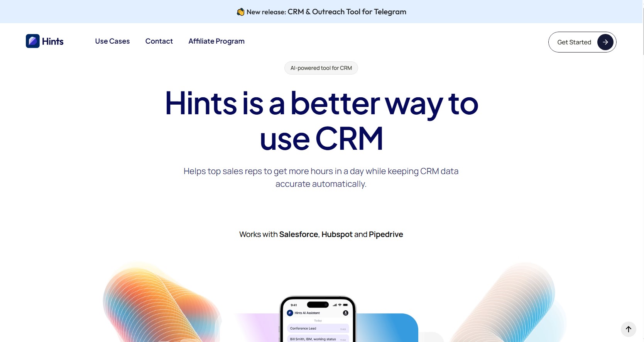Open the Telegram CRM release announcement
Screen dimensions: 644x342
click(x=326, y=12)
